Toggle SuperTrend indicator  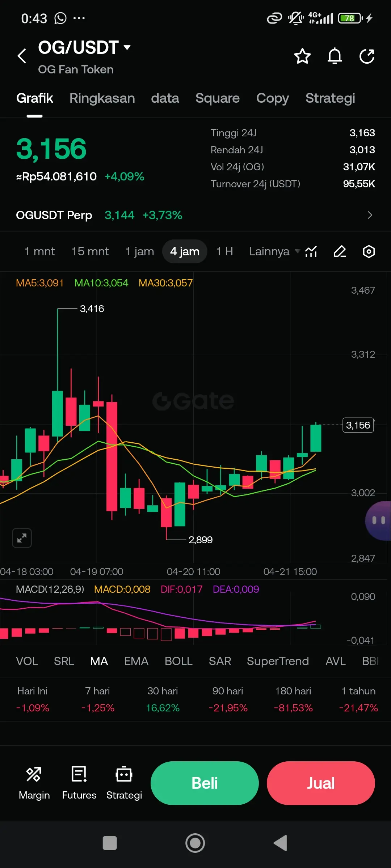pos(278,661)
